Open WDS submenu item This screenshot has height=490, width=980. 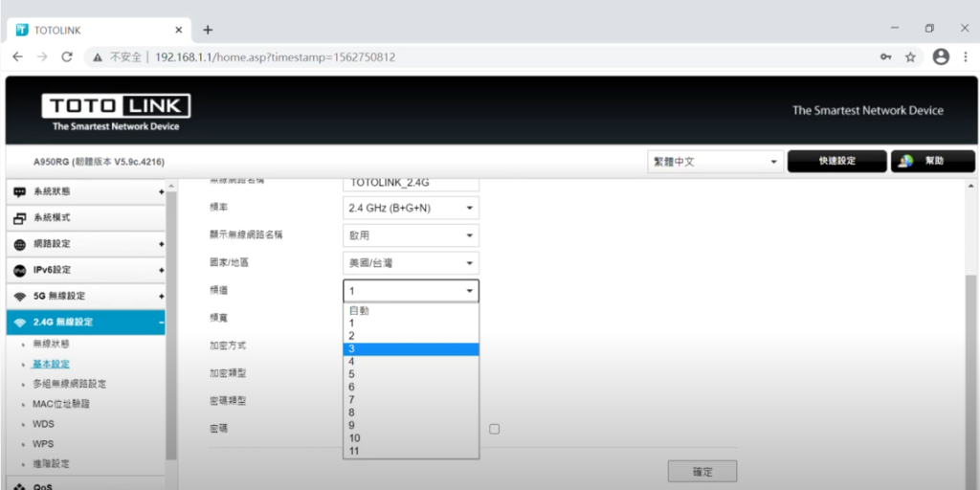(43, 424)
